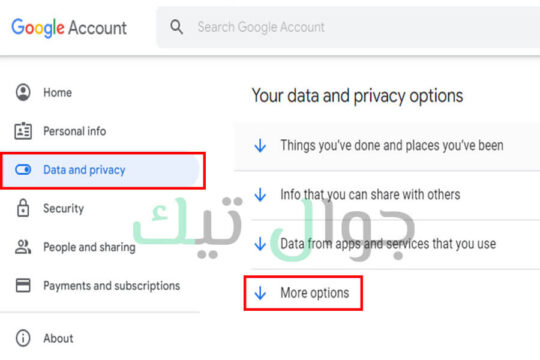Click the Google Account logo
This screenshot has width=540, height=360.
coord(69,28)
